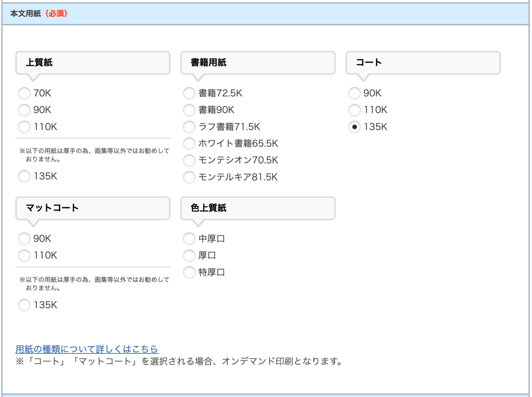532x397 pixels.
Task: Select 70K under 上質紙
Action: (24, 93)
